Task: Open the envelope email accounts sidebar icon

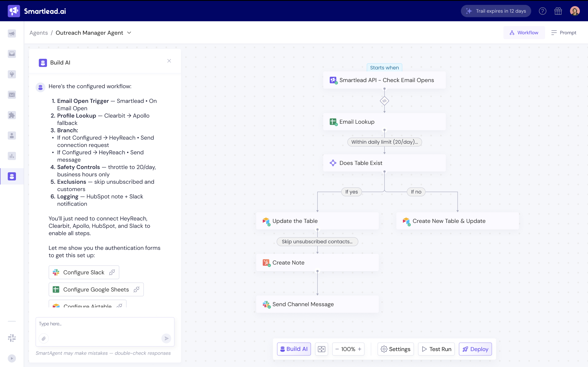Action: (x=12, y=95)
